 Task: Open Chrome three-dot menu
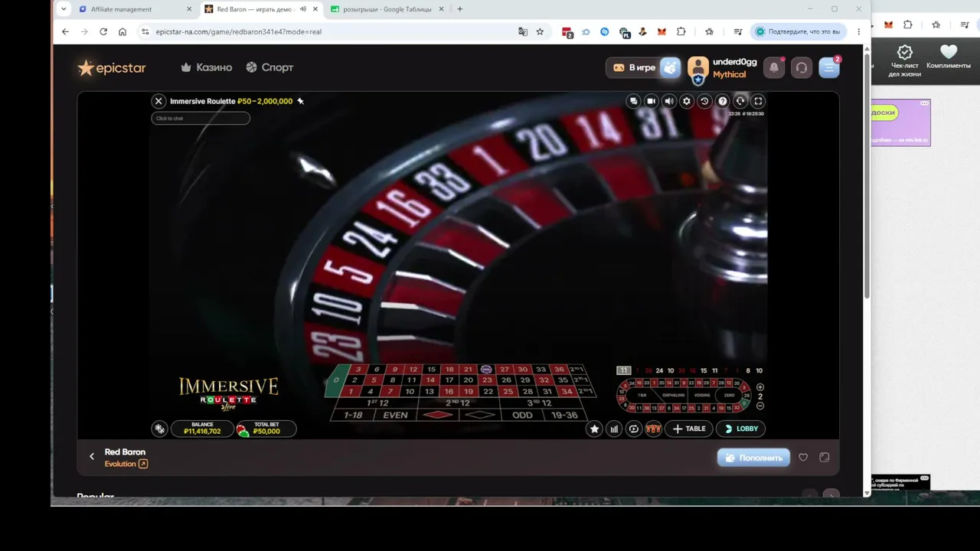(x=859, y=31)
